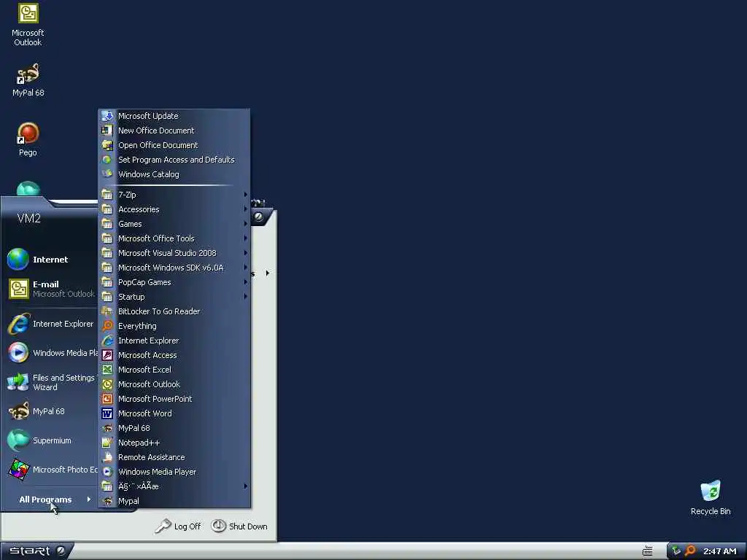
Task: Click the Mypal raccoon icon at list bottom
Action: [x=107, y=501]
